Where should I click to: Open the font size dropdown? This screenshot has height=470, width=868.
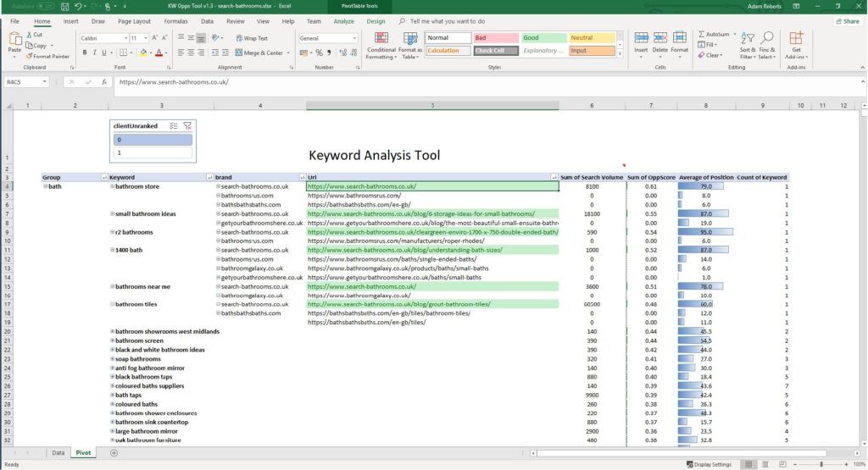click(146, 38)
